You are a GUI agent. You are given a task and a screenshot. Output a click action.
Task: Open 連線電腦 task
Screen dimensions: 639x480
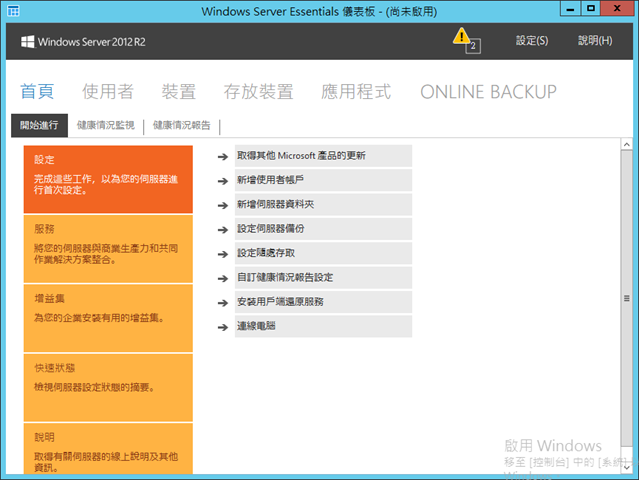[x=323, y=326]
